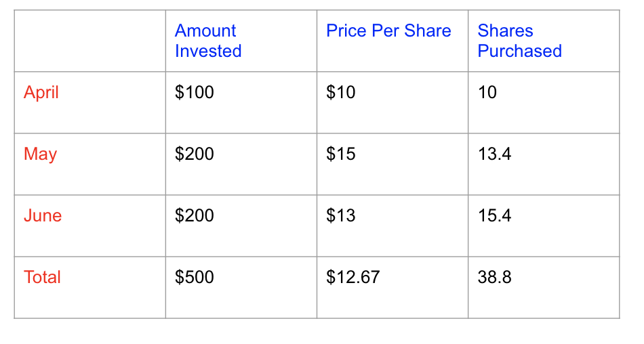Click the Price Per Share header
644x344 pixels.
coord(388,31)
